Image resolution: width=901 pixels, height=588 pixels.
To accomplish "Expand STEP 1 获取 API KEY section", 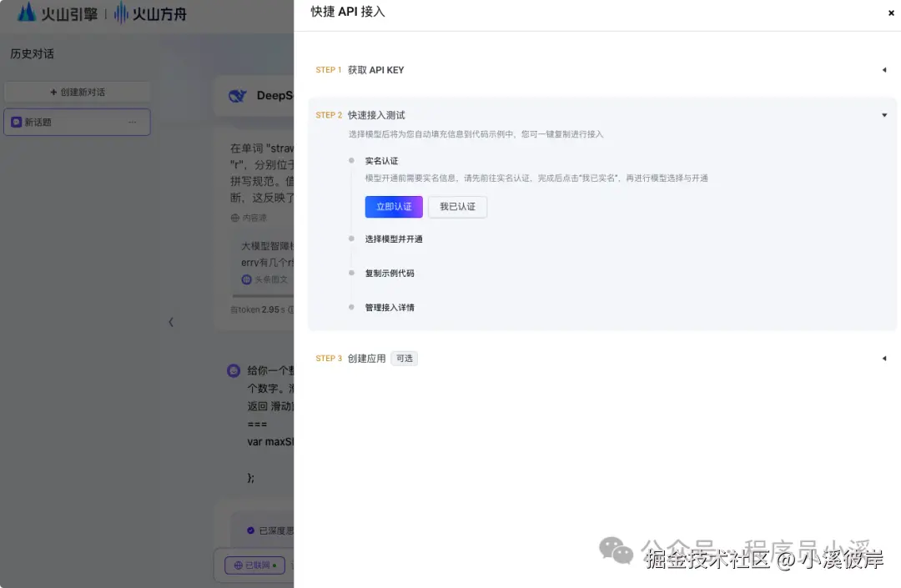I will tap(883, 70).
